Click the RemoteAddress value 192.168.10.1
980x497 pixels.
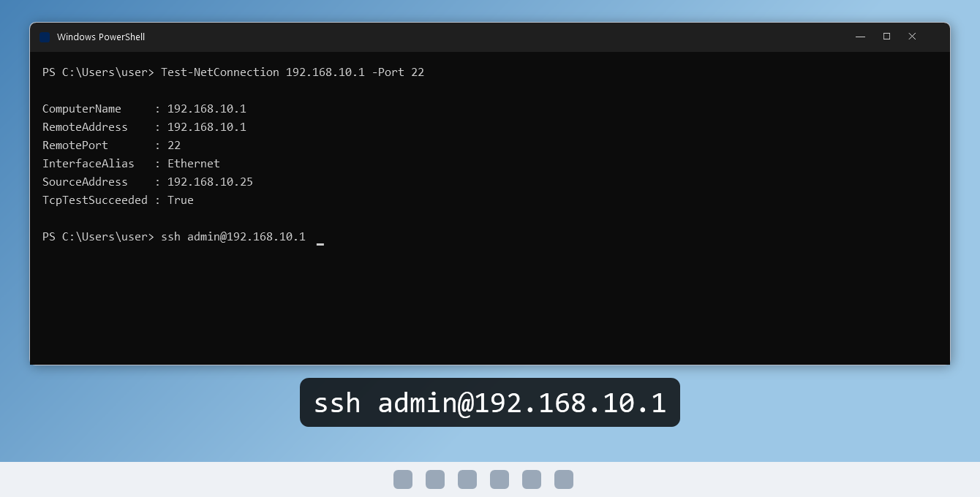tap(207, 127)
